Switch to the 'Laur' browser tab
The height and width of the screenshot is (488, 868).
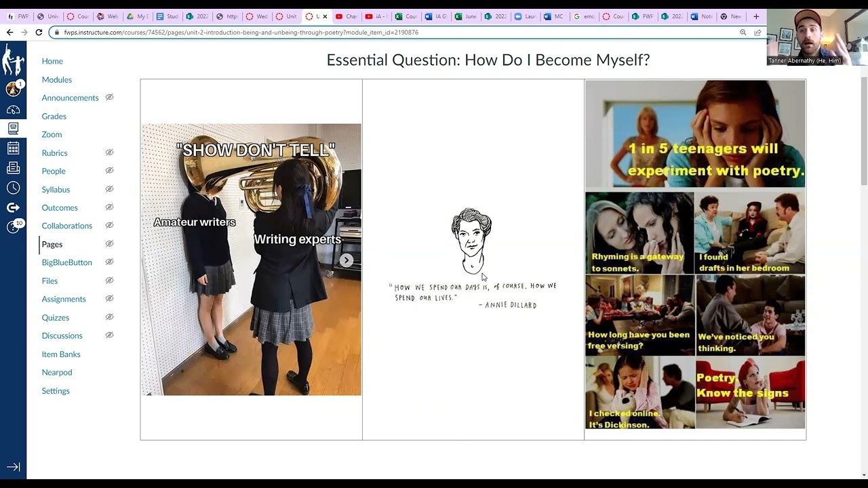(x=525, y=16)
